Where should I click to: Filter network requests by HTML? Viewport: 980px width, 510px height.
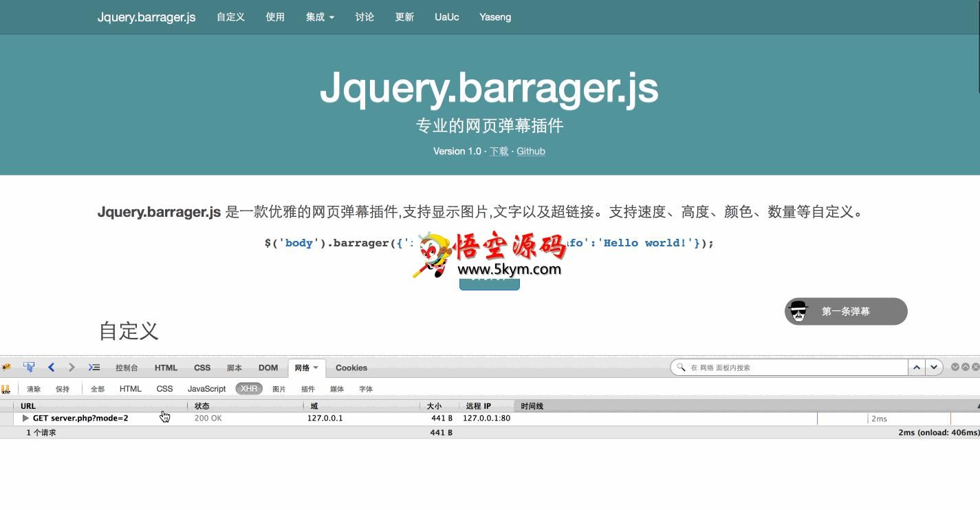click(131, 389)
